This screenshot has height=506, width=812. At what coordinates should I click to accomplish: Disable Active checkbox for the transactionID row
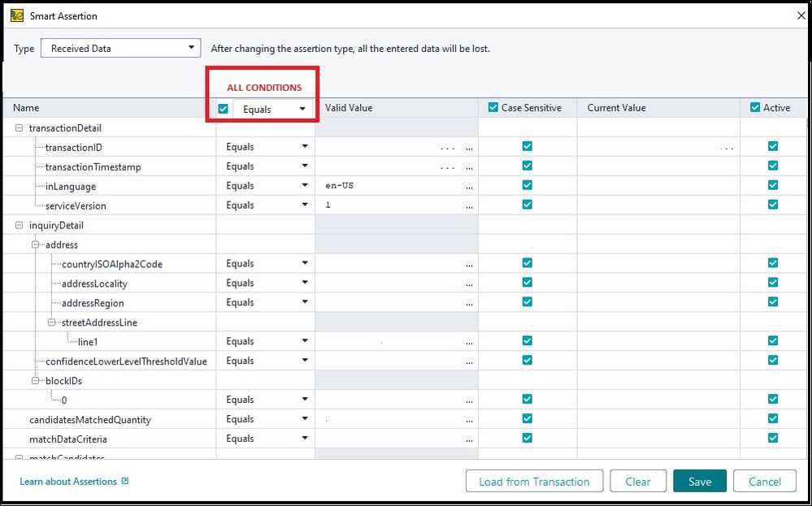772,147
